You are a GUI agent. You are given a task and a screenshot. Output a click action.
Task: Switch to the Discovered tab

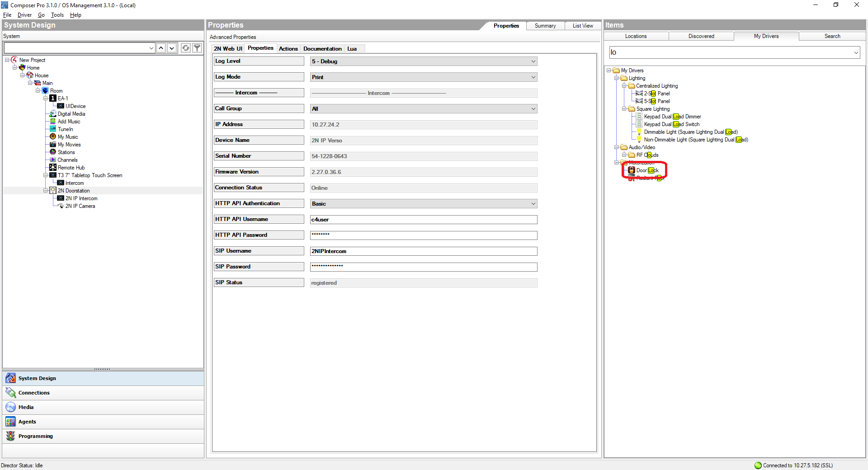(x=701, y=36)
